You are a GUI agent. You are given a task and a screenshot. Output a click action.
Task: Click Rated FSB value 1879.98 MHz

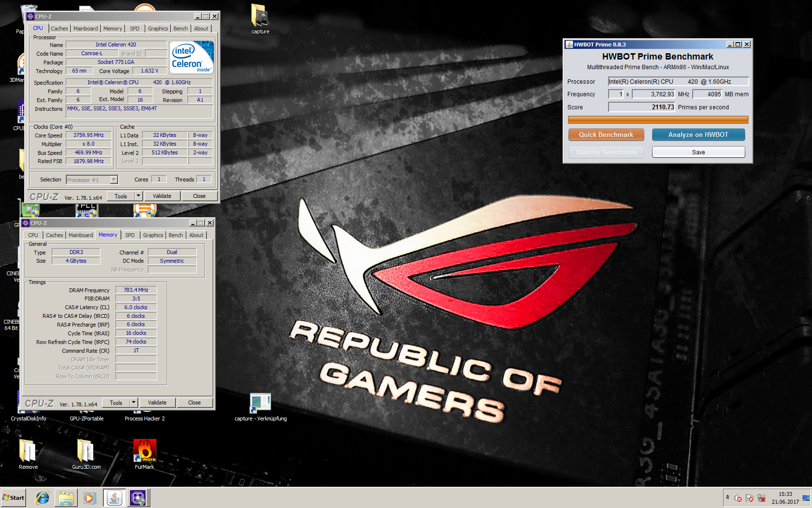tap(88, 161)
